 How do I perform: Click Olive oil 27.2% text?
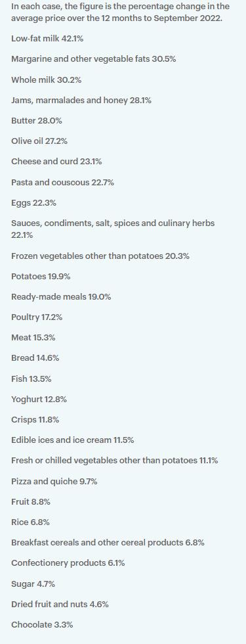(x=39, y=141)
